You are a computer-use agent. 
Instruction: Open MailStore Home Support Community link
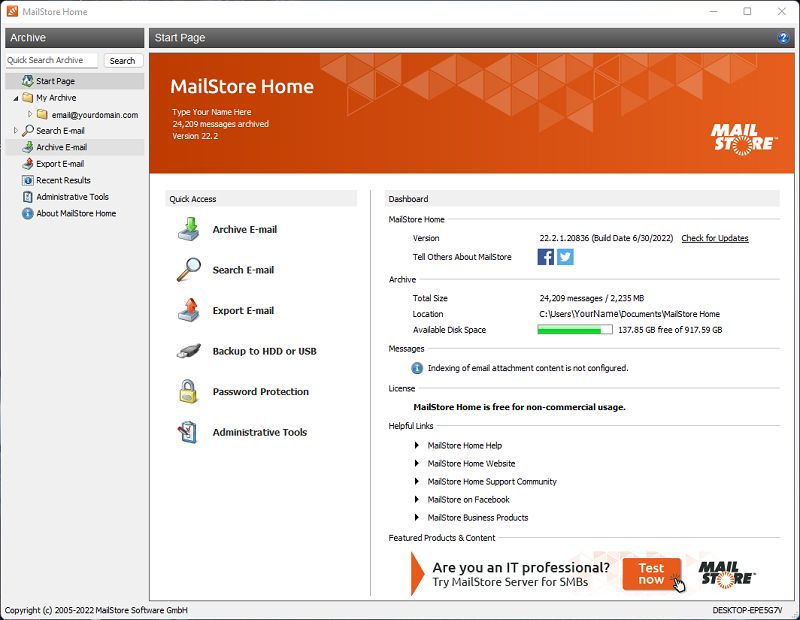coord(492,481)
